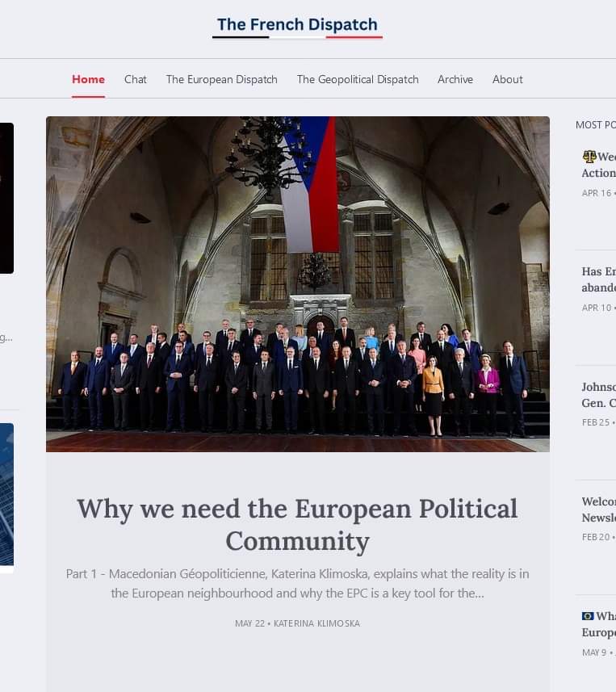Click the MAY 22 post date
This screenshot has width=616, height=692.
coord(249,623)
